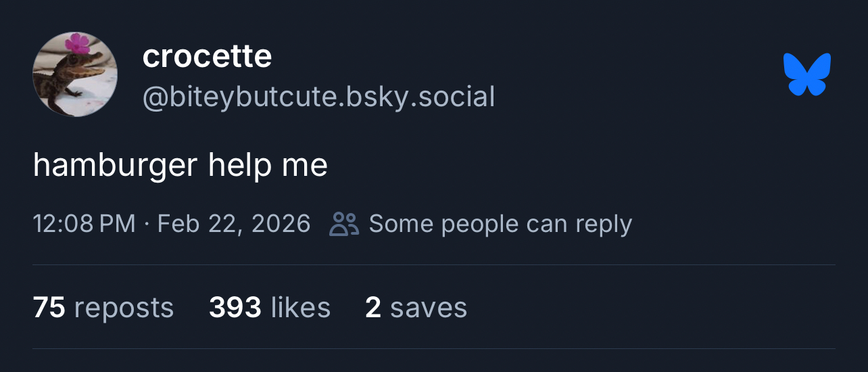Open crocette's profile via display name
This screenshot has height=372, width=868.
207,57
